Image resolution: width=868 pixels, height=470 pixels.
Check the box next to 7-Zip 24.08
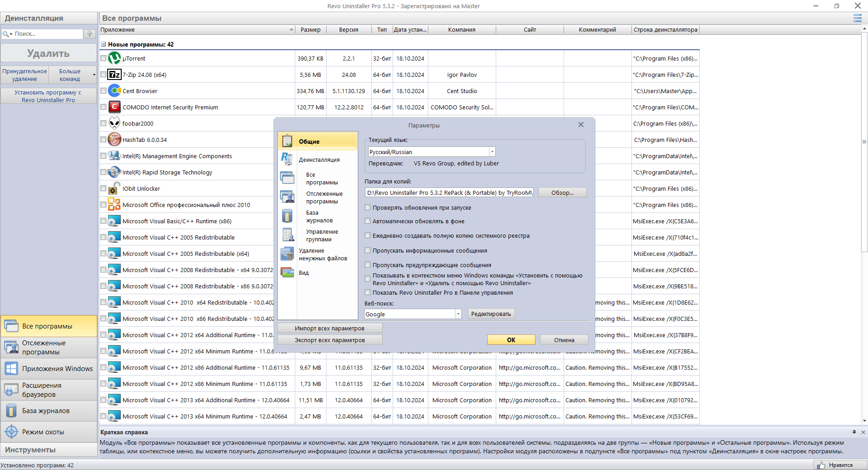point(104,75)
